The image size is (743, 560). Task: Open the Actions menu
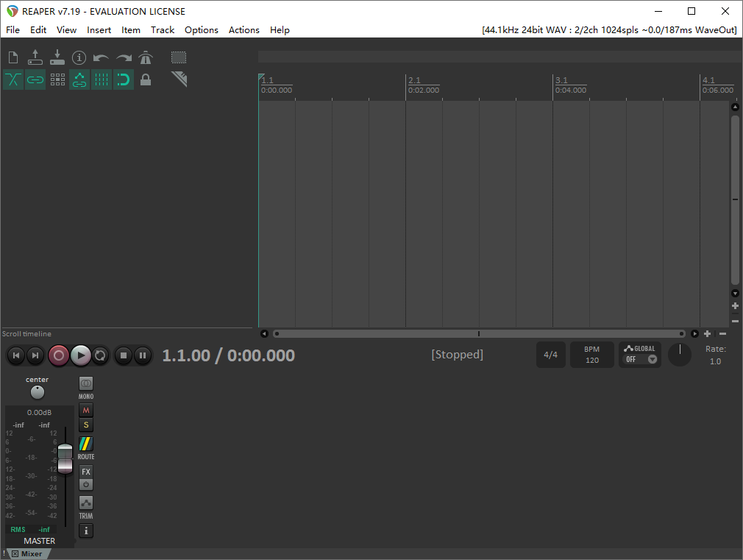pos(243,30)
